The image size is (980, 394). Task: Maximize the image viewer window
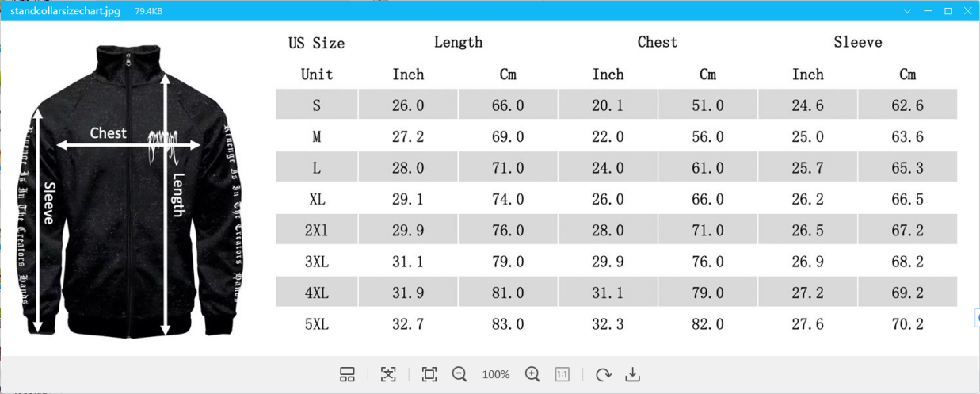point(948,11)
